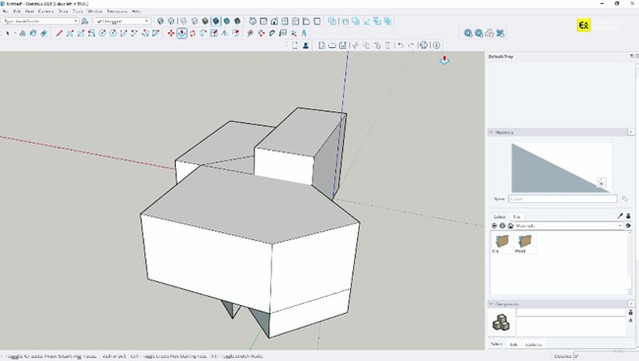Toggle Shaded With Textures style
The width and height of the screenshot is (639, 361).
click(216, 21)
